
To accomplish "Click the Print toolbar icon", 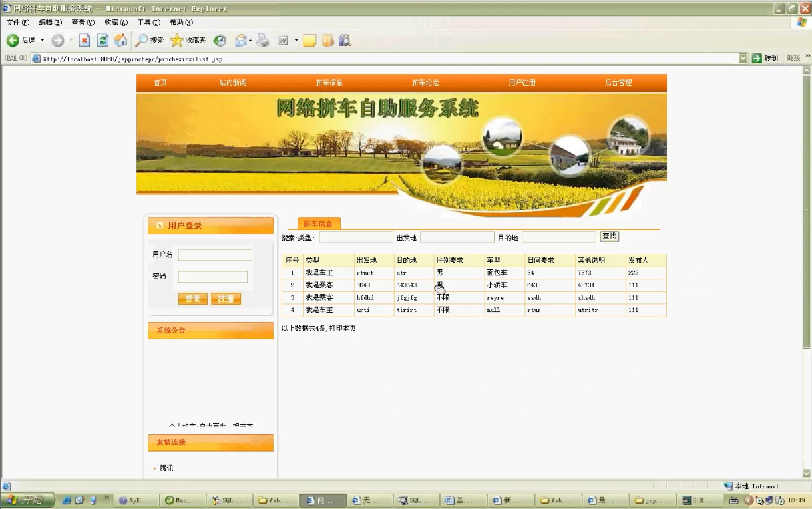I will point(263,41).
